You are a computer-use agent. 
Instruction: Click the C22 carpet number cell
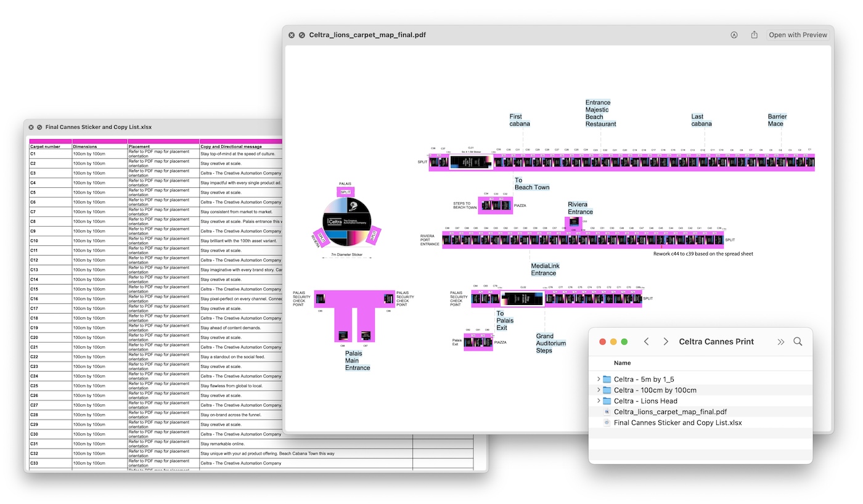point(51,357)
